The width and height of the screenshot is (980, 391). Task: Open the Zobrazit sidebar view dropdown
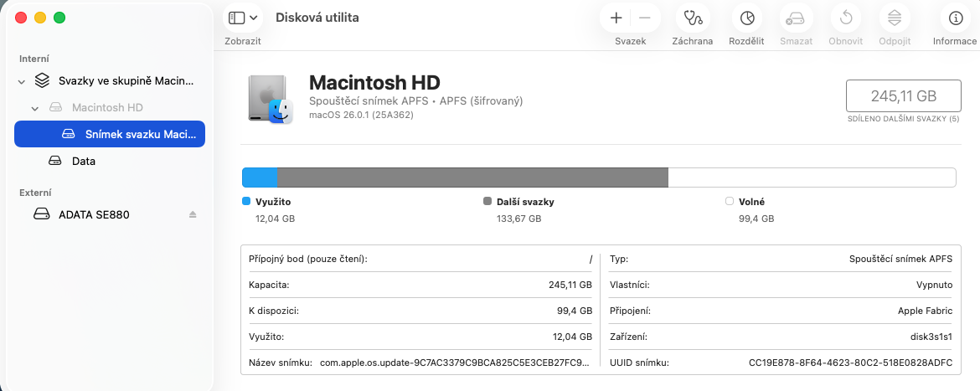point(243,18)
